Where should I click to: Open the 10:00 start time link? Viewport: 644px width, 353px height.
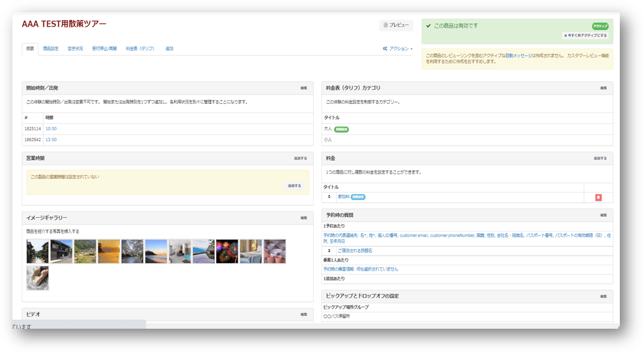51,129
